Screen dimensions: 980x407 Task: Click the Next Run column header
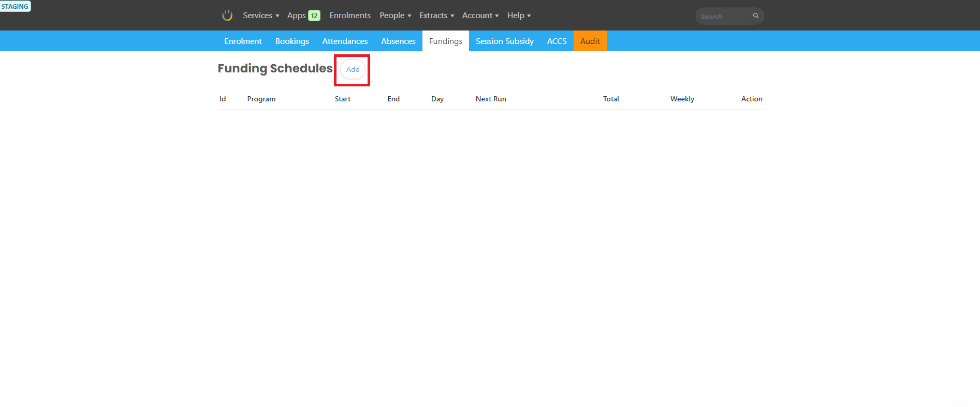[491, 99]
